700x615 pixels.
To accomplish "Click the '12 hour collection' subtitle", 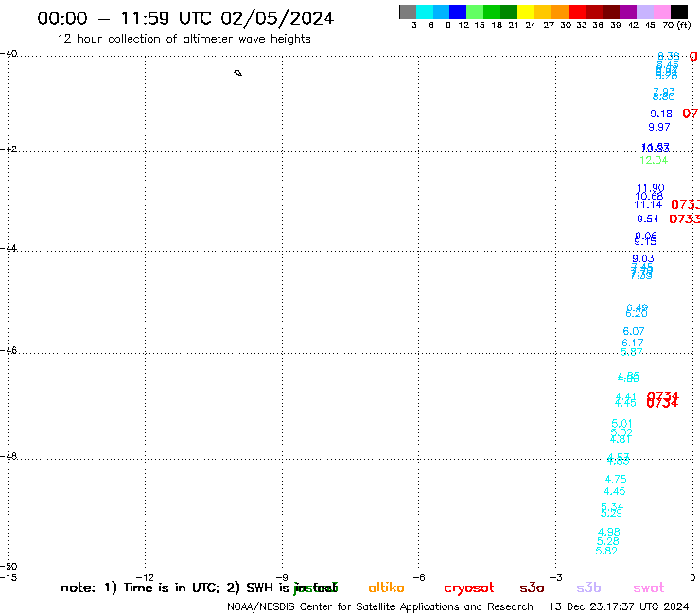I will (x=184, y=39).
